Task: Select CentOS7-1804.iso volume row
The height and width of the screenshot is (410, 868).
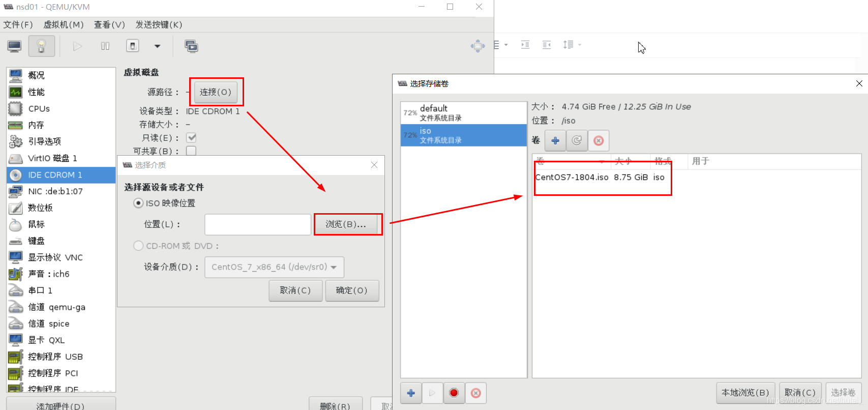Action: (697, 177)
